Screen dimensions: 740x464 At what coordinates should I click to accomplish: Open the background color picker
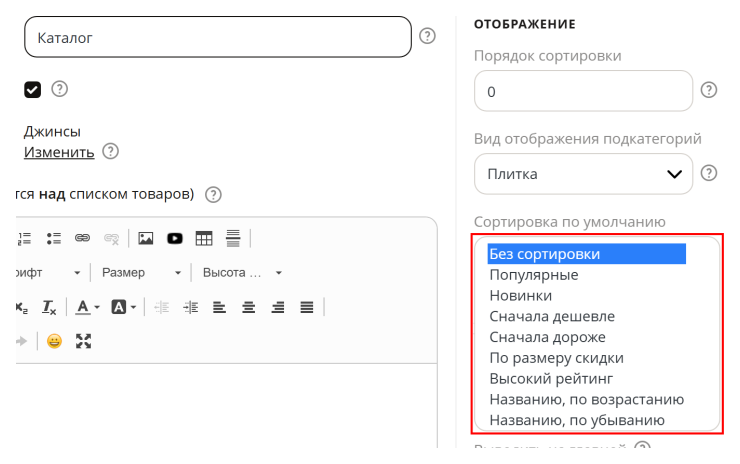(124, 307)
